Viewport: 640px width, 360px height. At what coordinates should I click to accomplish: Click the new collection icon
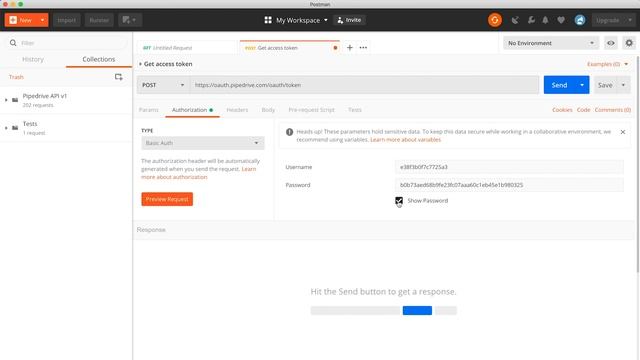(118, 77)
